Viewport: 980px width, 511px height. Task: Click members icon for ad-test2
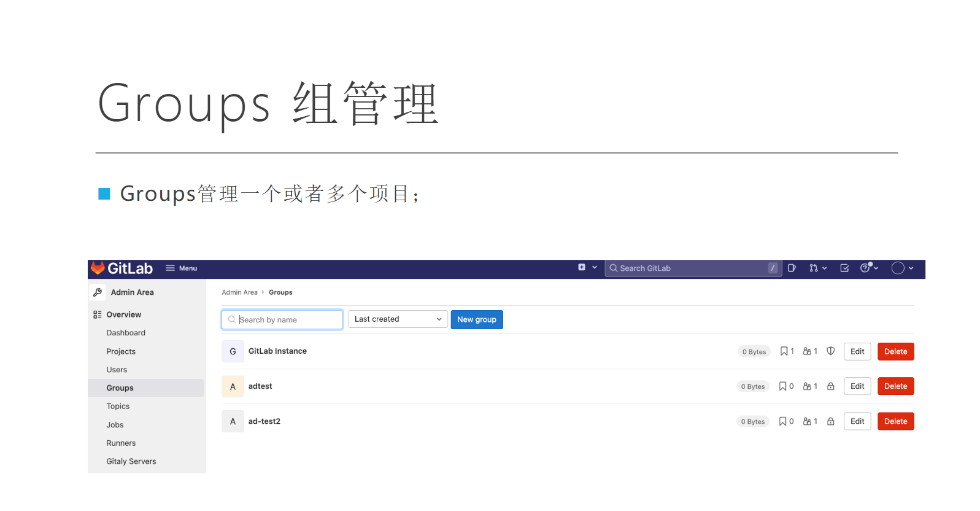pos(807,421)
